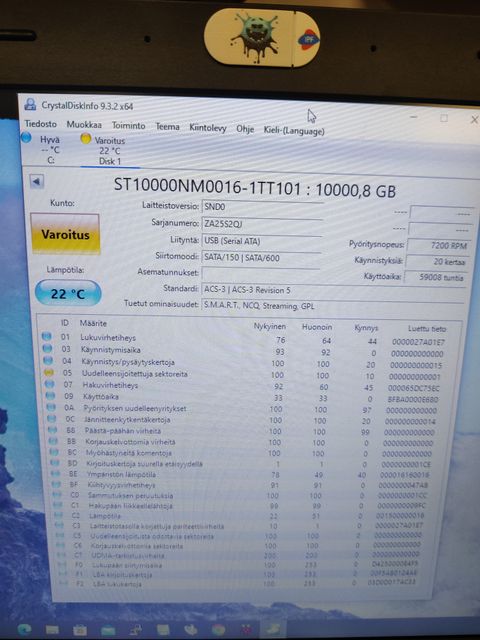Open the Kiintolevy menu

click(x=208, y=128)
